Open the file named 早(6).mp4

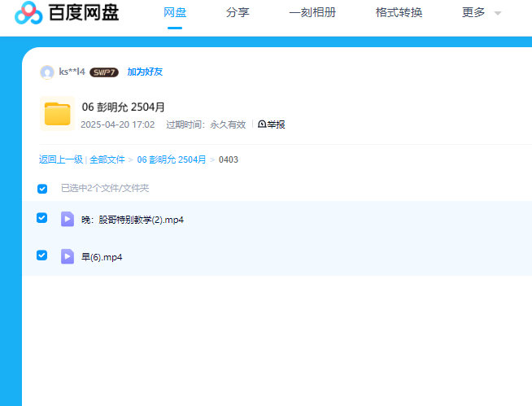(102, 257)
